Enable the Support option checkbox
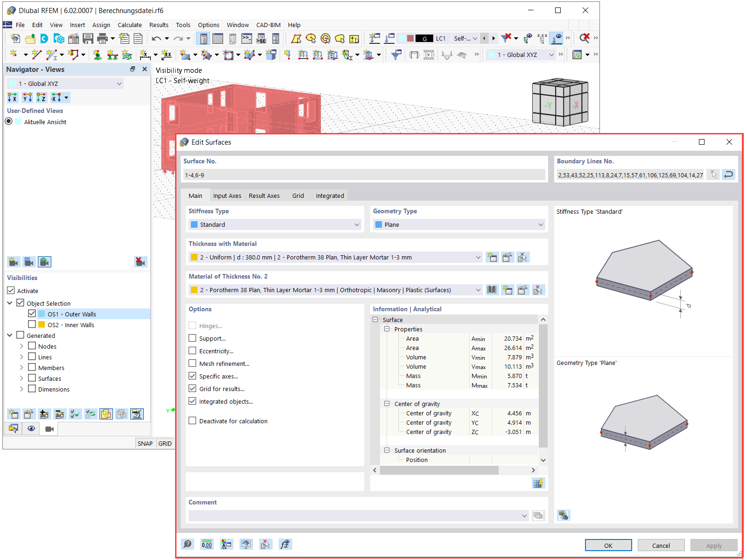747x560 pixels. click(192, 338)
